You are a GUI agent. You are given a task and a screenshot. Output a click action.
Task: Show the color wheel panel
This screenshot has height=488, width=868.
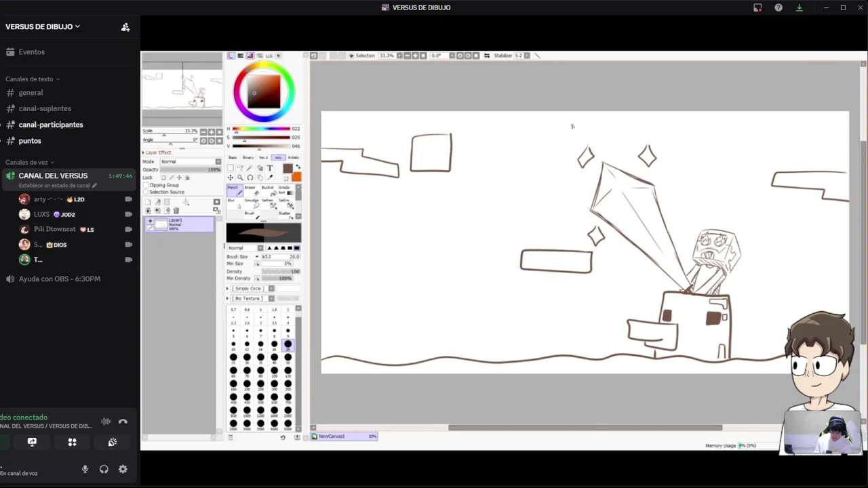[231, 56]
